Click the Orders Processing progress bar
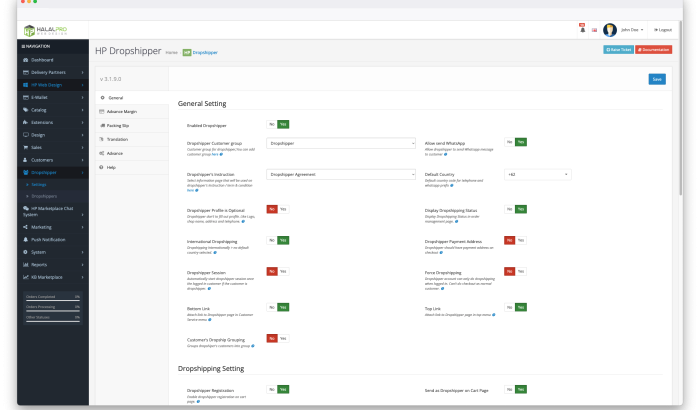This screenshot has height=410, width=700. coord(53,310)
